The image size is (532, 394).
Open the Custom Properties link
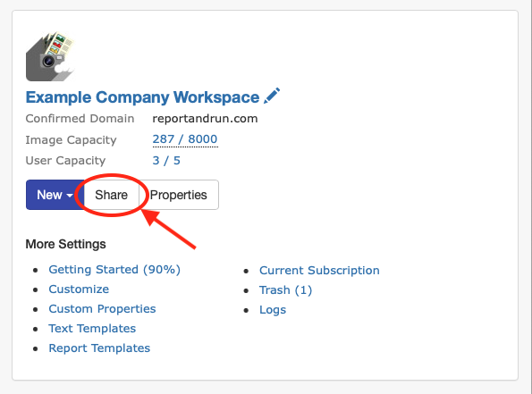(102, 309)
